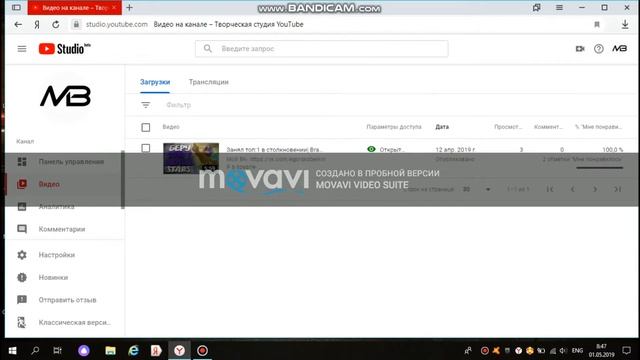This screenshot has width=640, height=360.
Task: Open File Explorer from taskbar
Action: coord(110,351)
